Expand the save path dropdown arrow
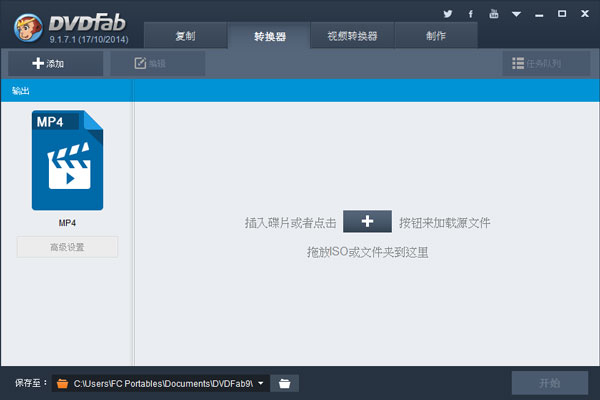 261,383
